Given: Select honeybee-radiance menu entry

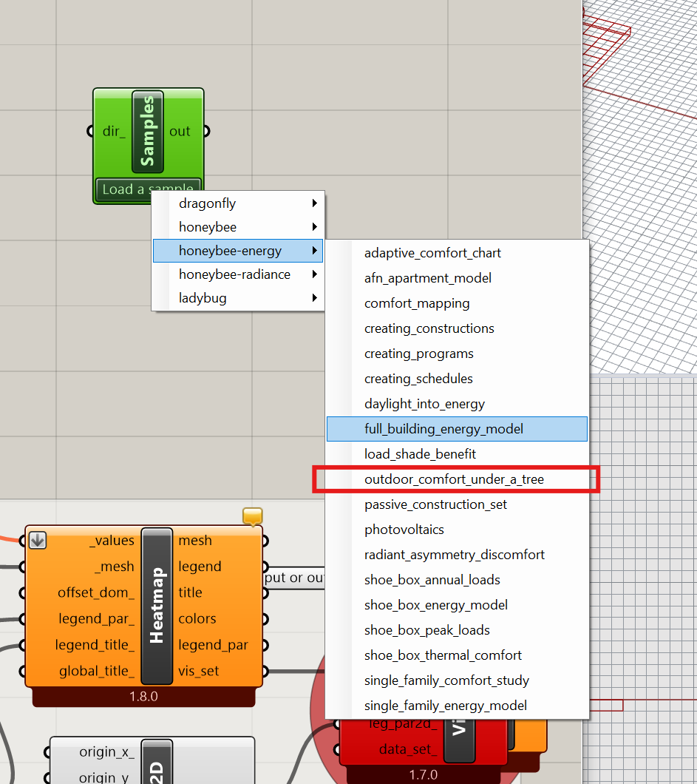Looking at the screenshot, I should tap(238, 274).
